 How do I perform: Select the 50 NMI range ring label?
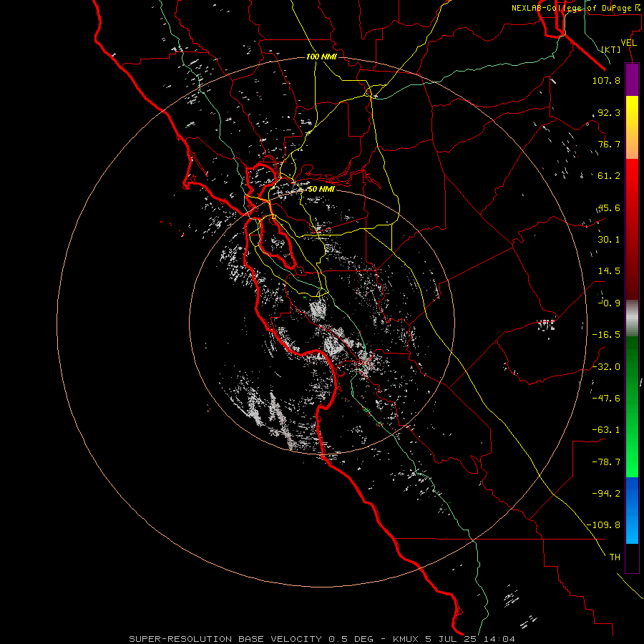321,189
